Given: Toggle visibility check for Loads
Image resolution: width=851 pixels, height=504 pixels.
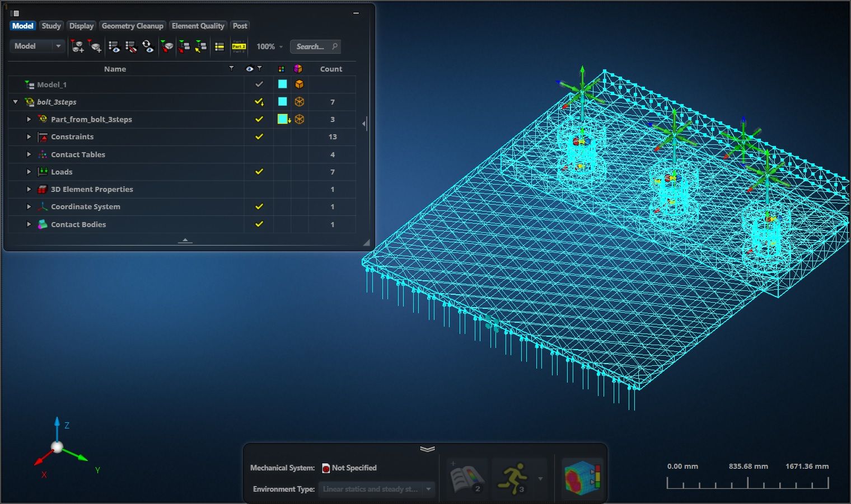Looking at the screenshot, I should (259, 172).
